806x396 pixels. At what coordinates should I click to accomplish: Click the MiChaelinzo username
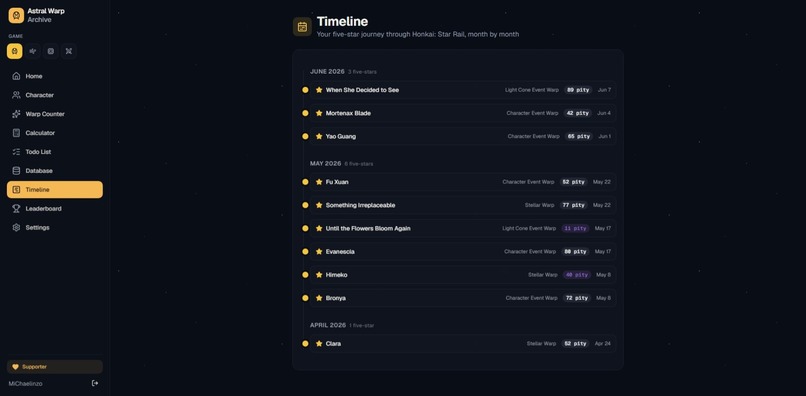(26, 384)
